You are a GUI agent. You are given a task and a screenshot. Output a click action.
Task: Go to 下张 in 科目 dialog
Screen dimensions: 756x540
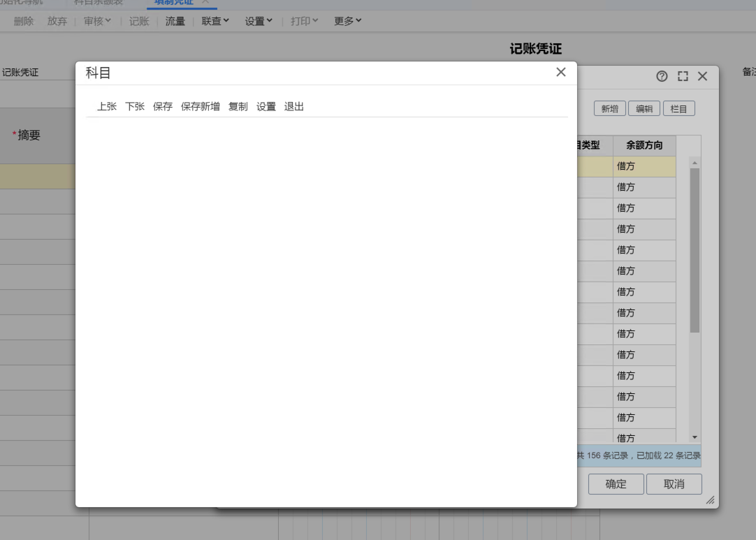pos(135,107)
